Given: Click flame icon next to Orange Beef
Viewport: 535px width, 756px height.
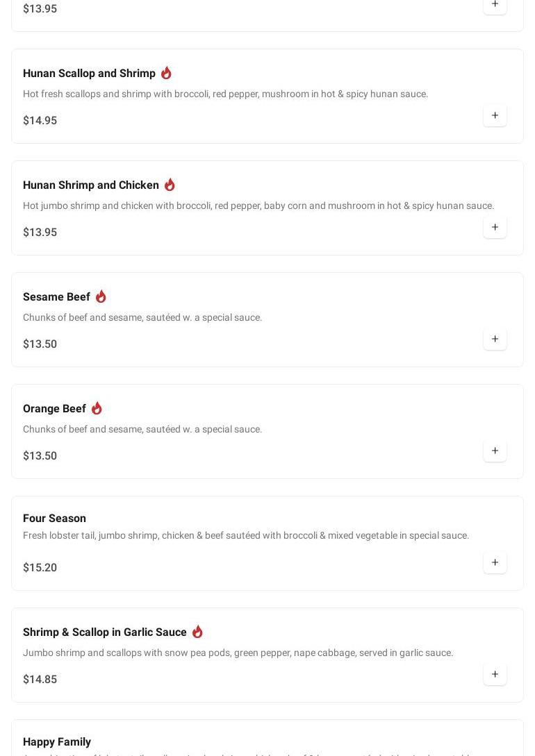Looking at the screenshot, I should click(x=97, y=408).
